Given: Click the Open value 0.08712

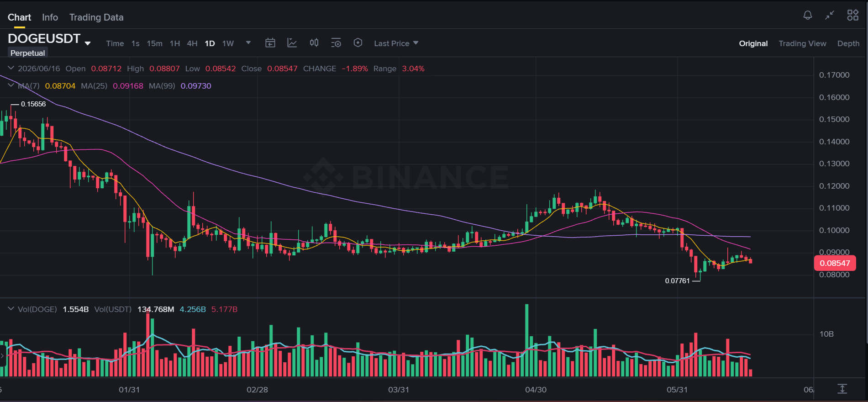Looking at the screenshot, I should click(106, 69).
